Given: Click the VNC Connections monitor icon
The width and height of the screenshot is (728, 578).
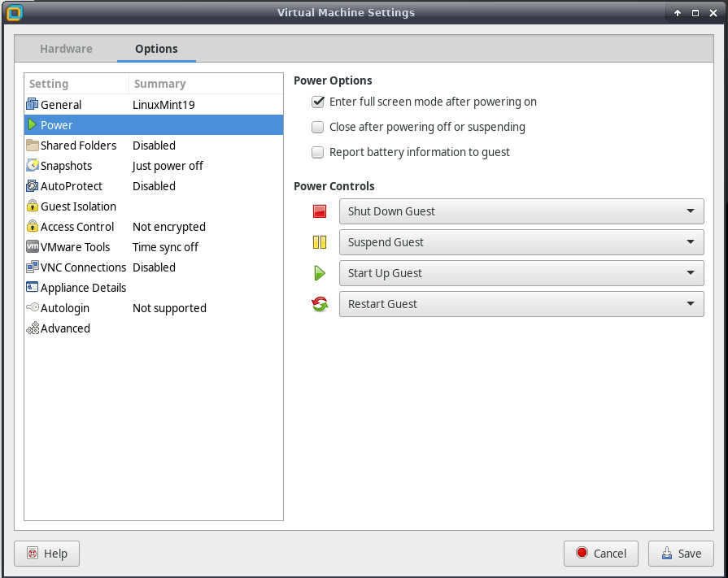Looking at the screenshot, I should [x=33, y=267].
